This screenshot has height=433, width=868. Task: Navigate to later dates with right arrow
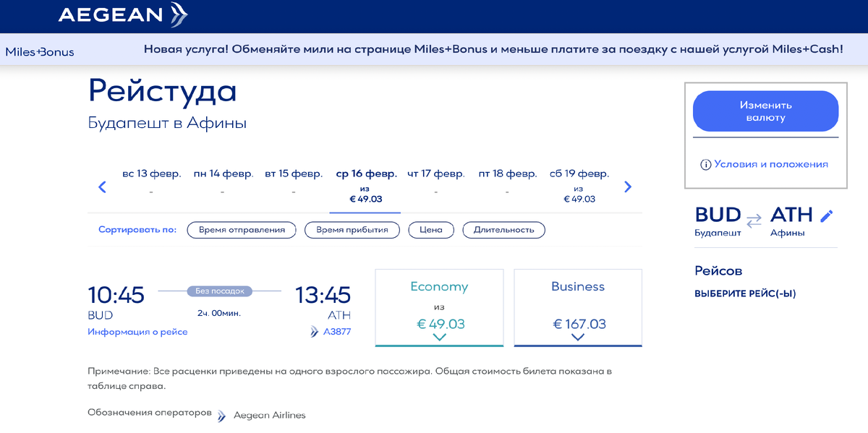click(x=628, y=187)
